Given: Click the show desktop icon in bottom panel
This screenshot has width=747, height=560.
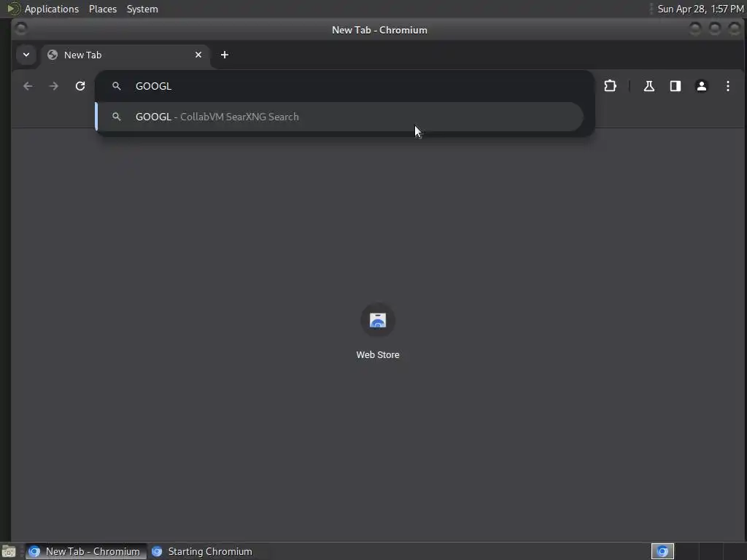Looking at the screenshot, I should pyautogui.click(x=9, y=551).
